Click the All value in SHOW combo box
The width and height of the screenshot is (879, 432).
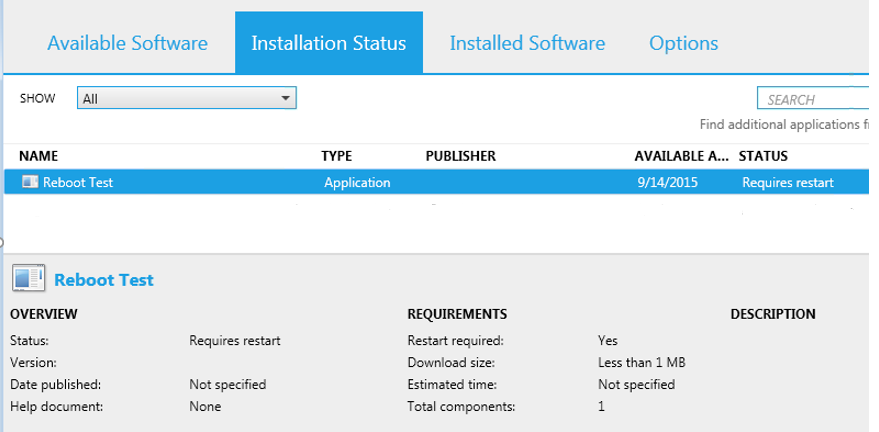pyautogui.click(x=90, y=99)
